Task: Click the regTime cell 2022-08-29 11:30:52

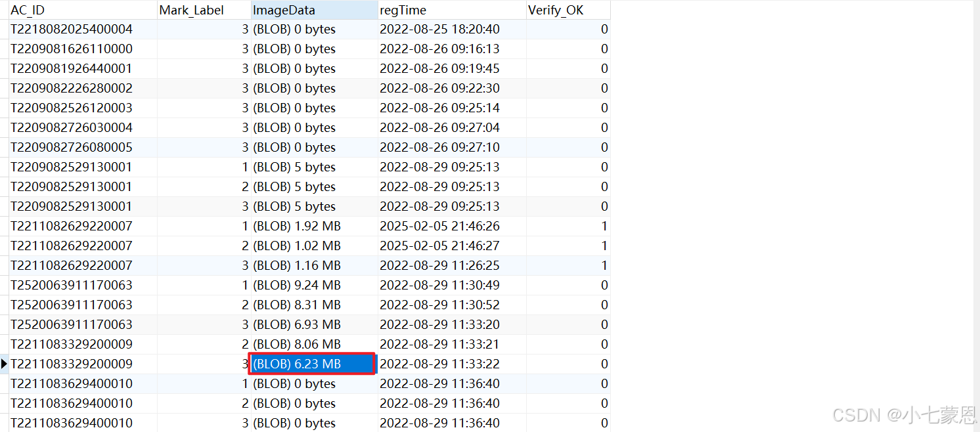Action: pyautogui.click(x=452, y=305)
